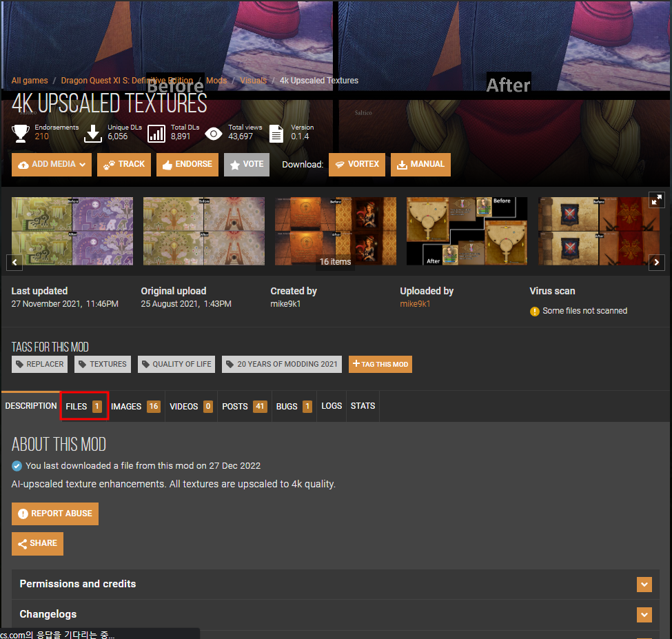Click the Version document icon
Viewport: 672px width, 639px height.
click(276, 134)
